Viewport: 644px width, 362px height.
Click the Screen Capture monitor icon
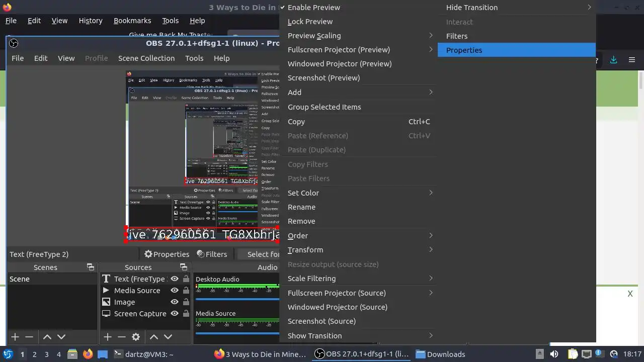[x=106, y=314]
